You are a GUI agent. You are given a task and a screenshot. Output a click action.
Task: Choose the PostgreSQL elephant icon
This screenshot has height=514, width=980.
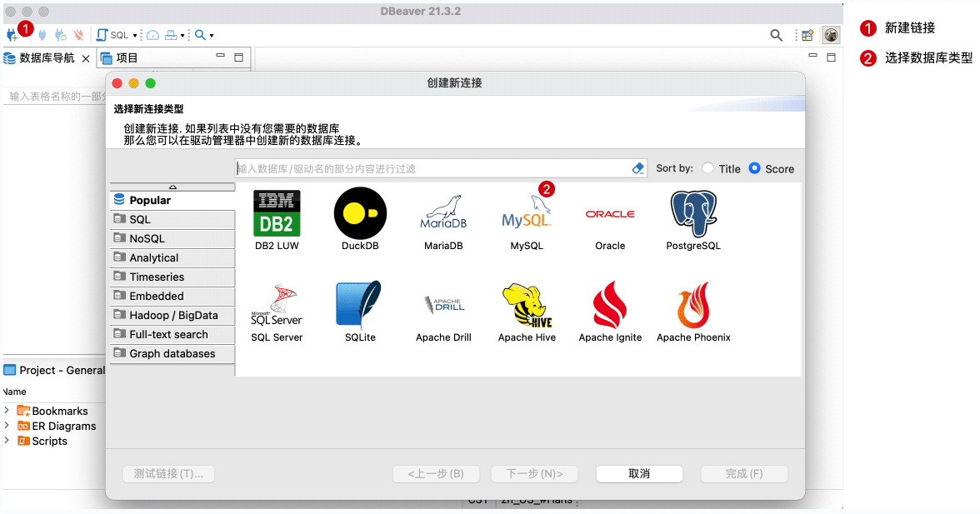click(x=693, y=213)
